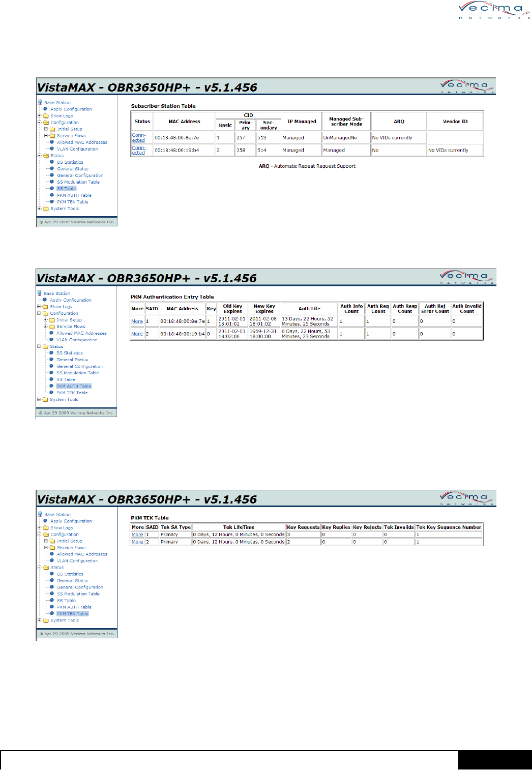Click Base Station icon on Subscriber Station Table page

(x=40, y=102)
